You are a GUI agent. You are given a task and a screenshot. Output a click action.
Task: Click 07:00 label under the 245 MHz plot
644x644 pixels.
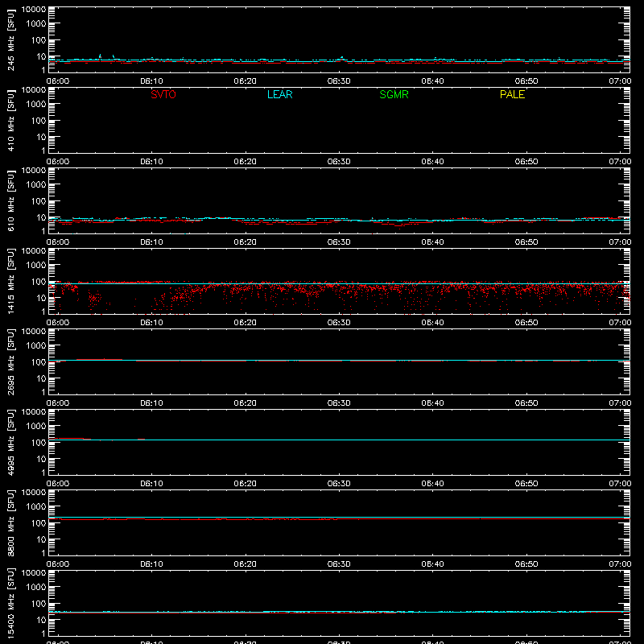pyautogui.click(x=620, y=81)
